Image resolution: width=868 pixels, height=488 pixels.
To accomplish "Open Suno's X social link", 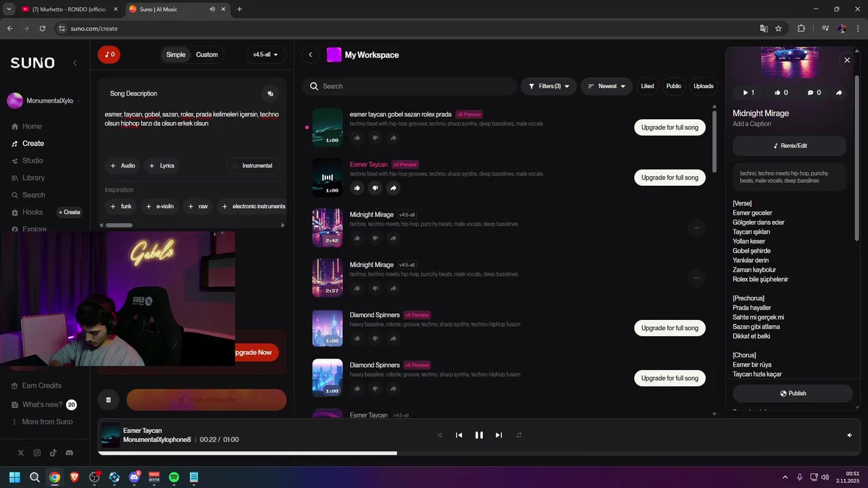I will coord(20,453).
